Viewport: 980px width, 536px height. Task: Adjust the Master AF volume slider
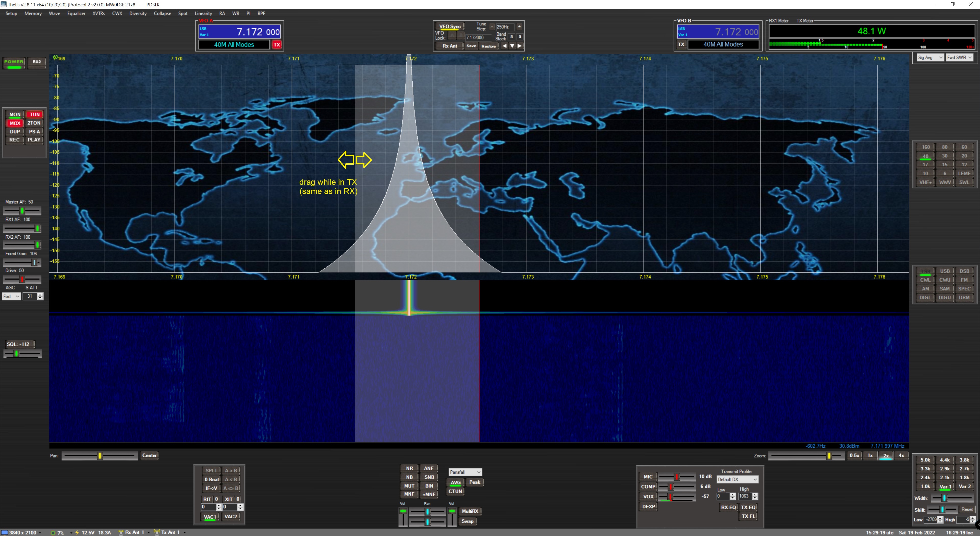point(22,211)
